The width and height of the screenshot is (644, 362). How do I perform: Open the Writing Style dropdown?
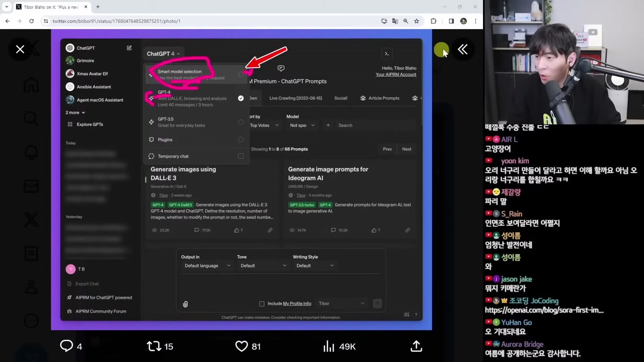click(314, 266)
